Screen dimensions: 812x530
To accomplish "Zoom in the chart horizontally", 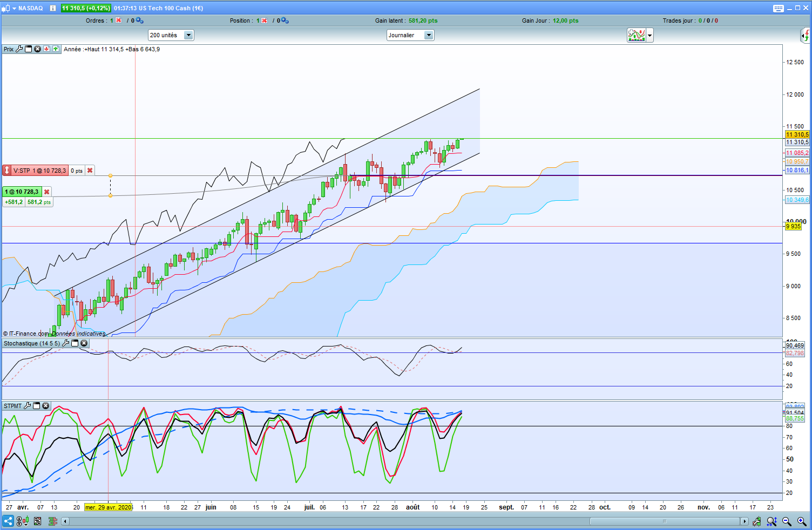I will tap(802, 521).
